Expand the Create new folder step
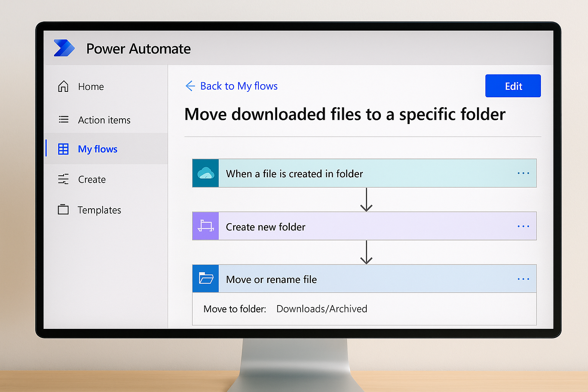Image resolution: width=588 pixels, height=392 pixels. pyautogui.click(x=364, y=226)
